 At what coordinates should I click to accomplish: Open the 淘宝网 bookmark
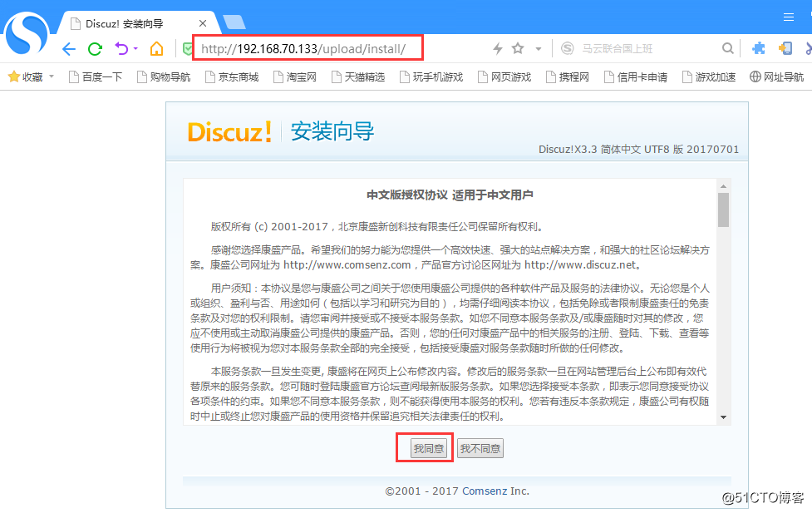pyautogui.click(x=295, y=77)
